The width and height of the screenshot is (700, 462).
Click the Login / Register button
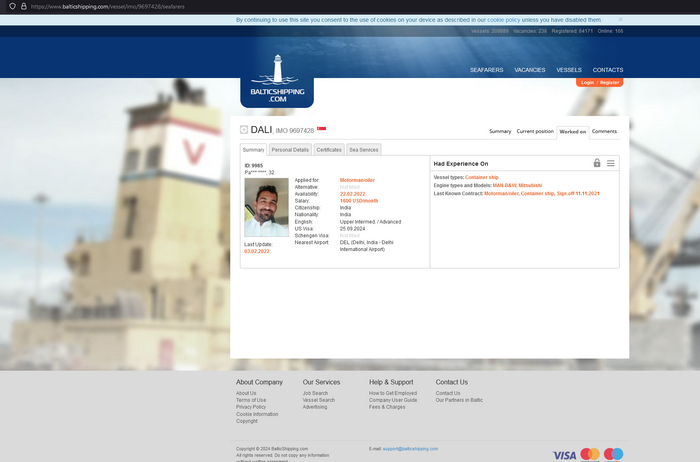[600, 83]
